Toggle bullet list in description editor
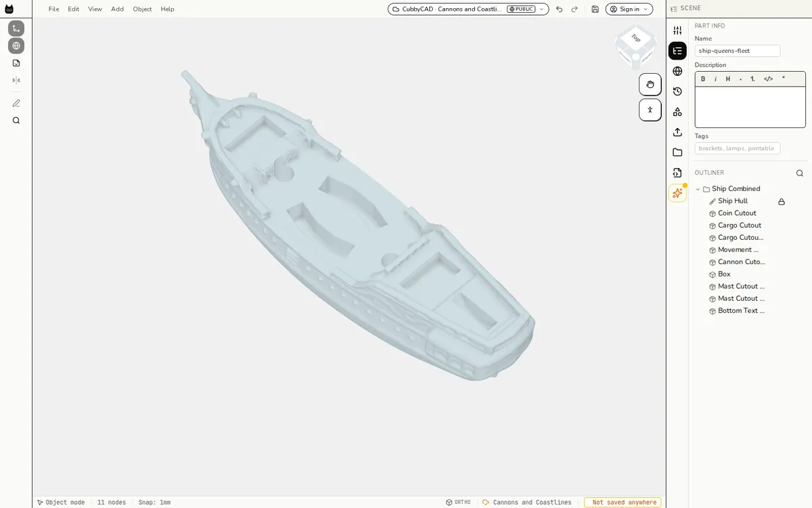The width and height of the screenshot is (812, 508). [741, 79]
